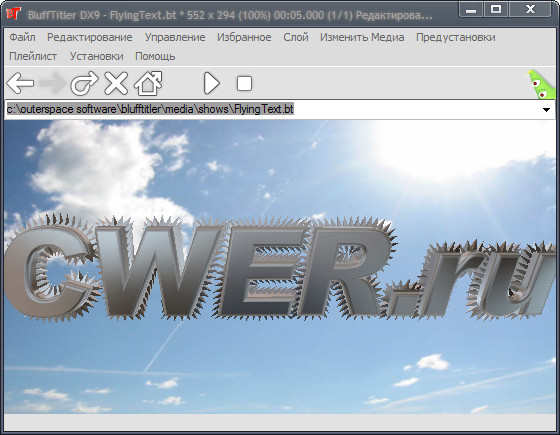Close the BluffTitler window

pyautogui.click(x=530, y=10)
